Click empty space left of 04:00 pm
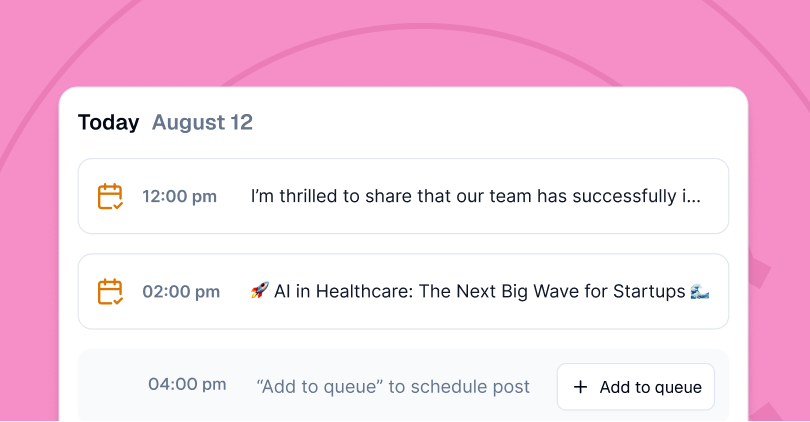Image resolution: width=810 pixels, height=422 pixels. click(x=110, y=385)
